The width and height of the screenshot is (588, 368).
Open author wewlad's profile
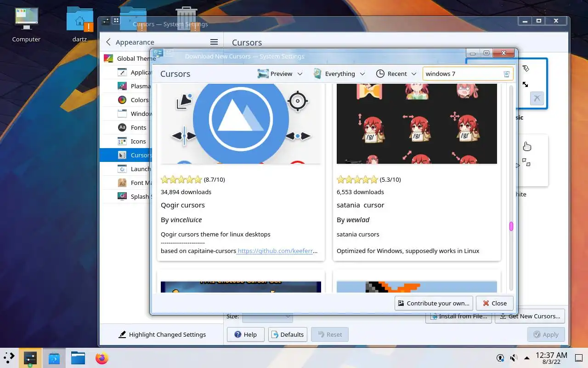[358, 220]
